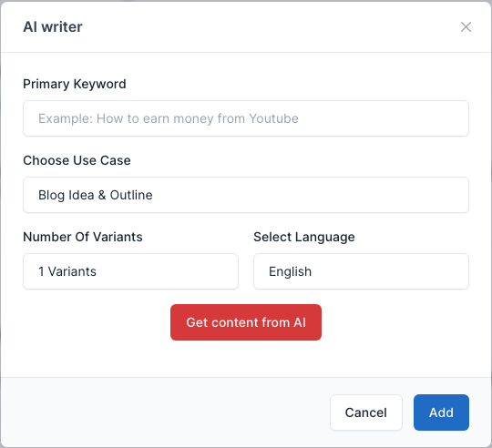
Task: Dismiss the dialog using the Cancel button
Action: coord(366,412)
